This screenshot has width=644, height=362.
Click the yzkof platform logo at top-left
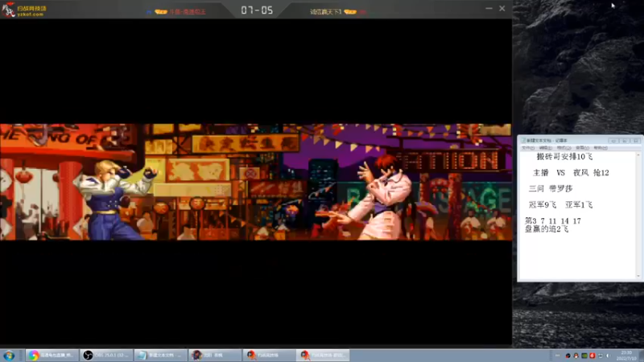click(24, 10)
